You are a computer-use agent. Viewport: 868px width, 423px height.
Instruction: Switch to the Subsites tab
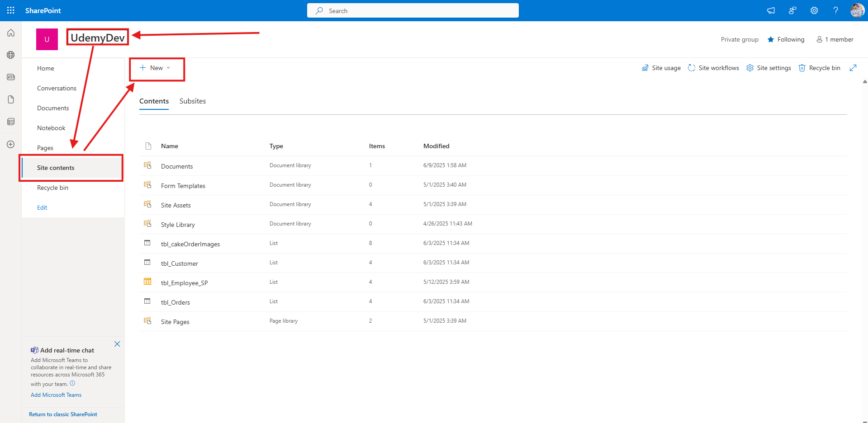coord(193,101)
